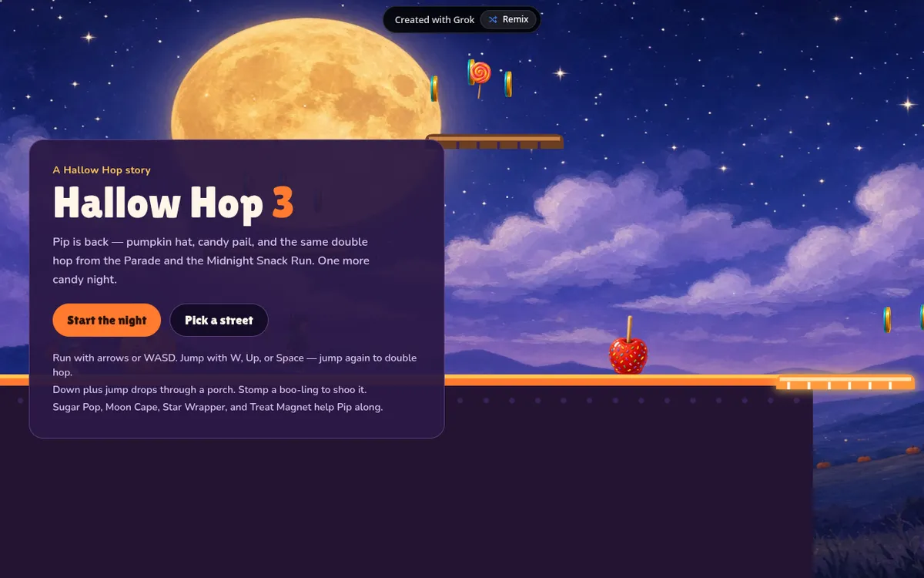
Task: Click the Run with arrows or WASD instruction
Action: (x=235, y=365)
